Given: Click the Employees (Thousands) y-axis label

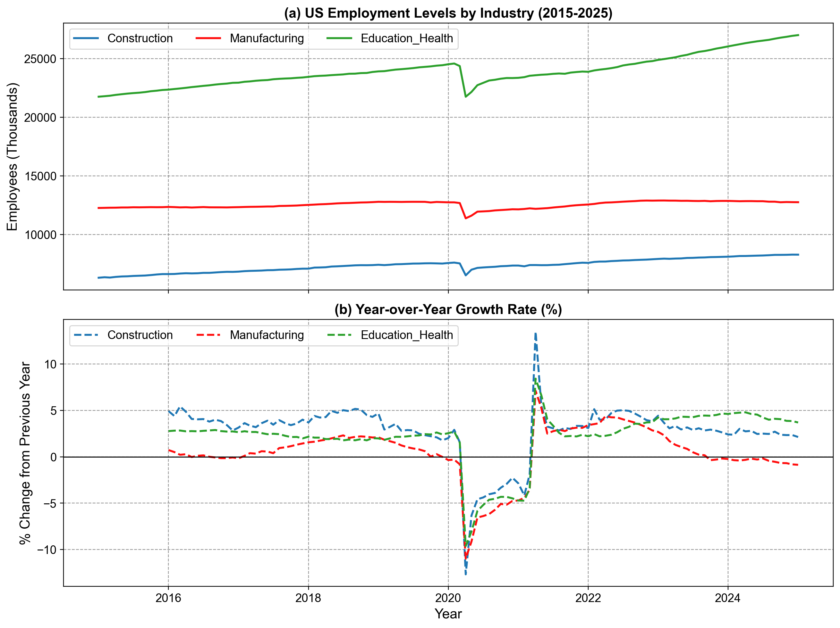Looking at the screenshot, I should pyautogui.click(x=13, y=156).
